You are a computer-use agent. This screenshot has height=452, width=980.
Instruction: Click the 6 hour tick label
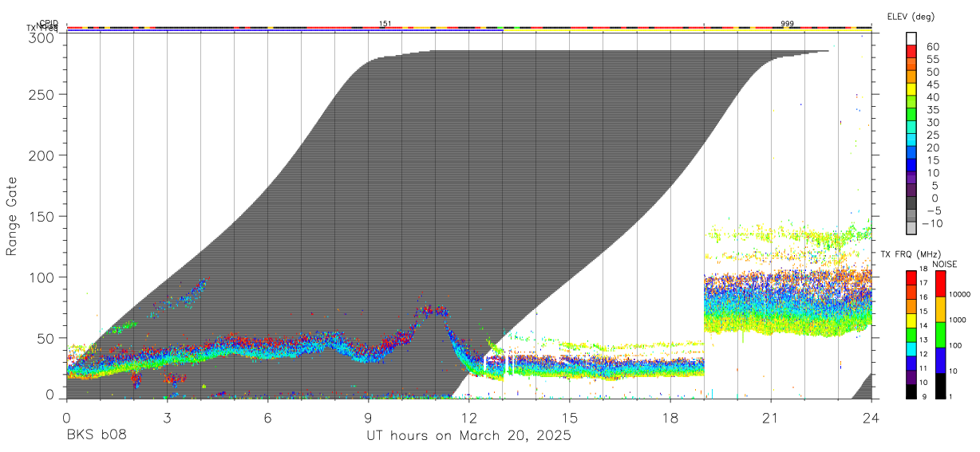pos(267,417)
